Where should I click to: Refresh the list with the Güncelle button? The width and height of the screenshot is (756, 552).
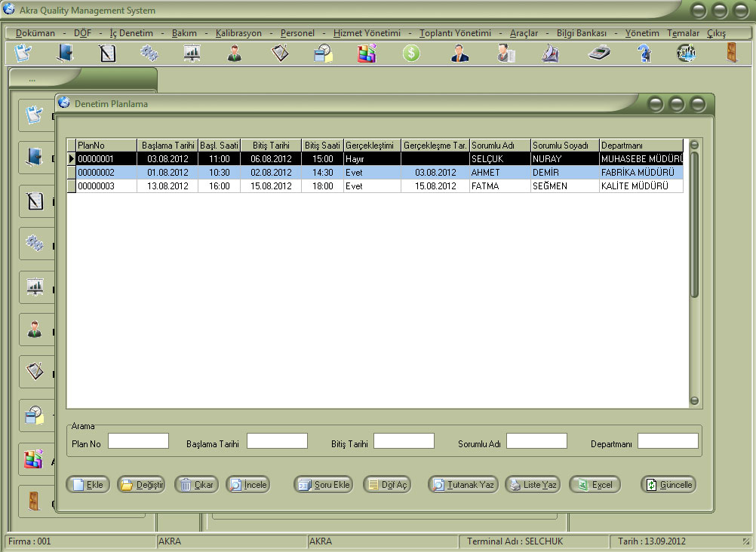point(668,484)
